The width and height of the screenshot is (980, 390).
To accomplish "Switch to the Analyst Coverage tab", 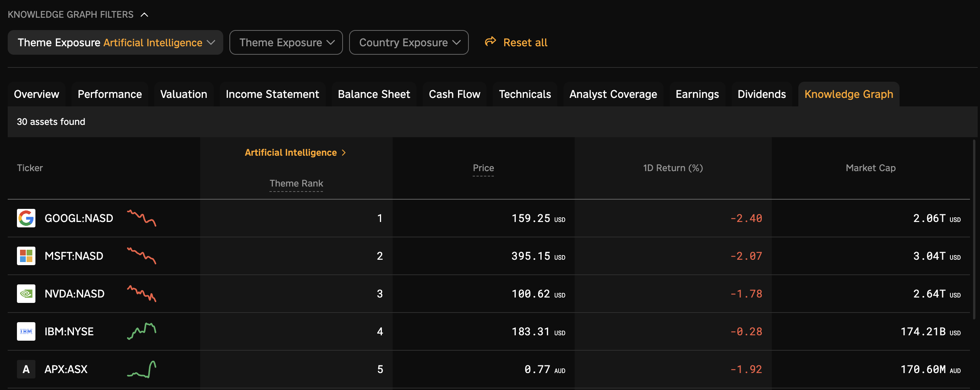I will [613, 94].
